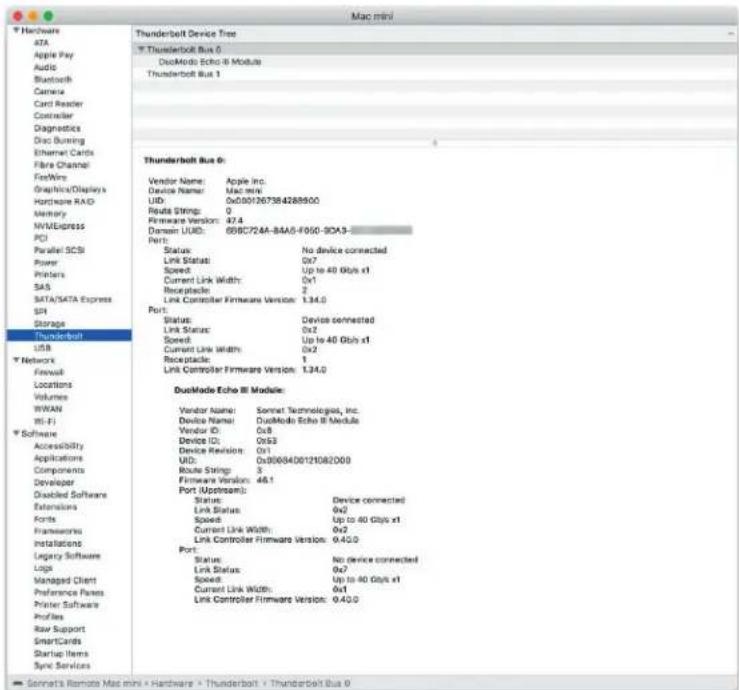Open Ethernet Cards entry
The height and width of the screenshot is (690, 739).
pos(64,152)
